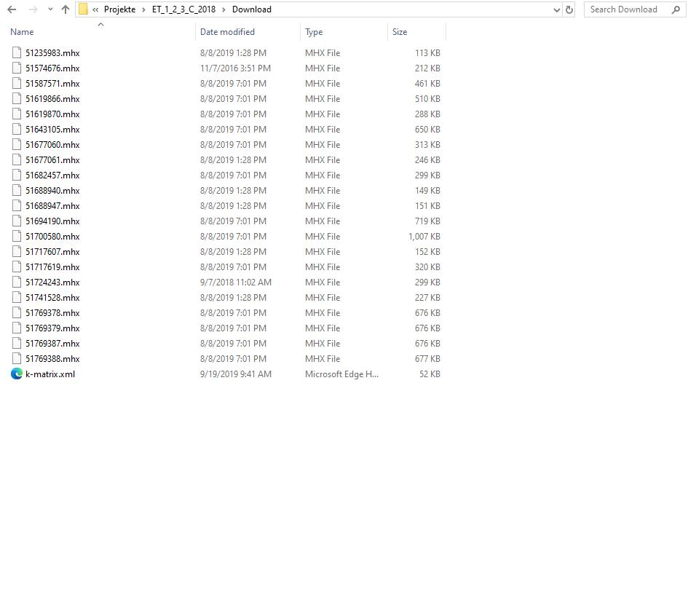Select file k-matrix.xml by name
Viewport: 696px width, 616px height.
coord(50,374)
